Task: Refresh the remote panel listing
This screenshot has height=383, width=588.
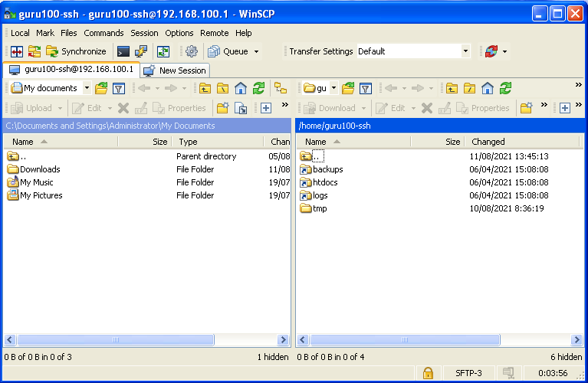Action: pos(505,88)
